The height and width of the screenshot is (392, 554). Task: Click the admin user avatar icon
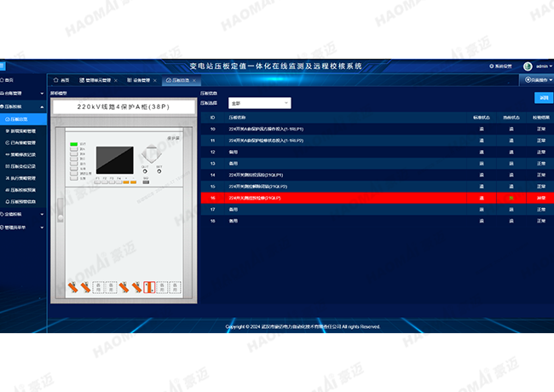(528, 66)
